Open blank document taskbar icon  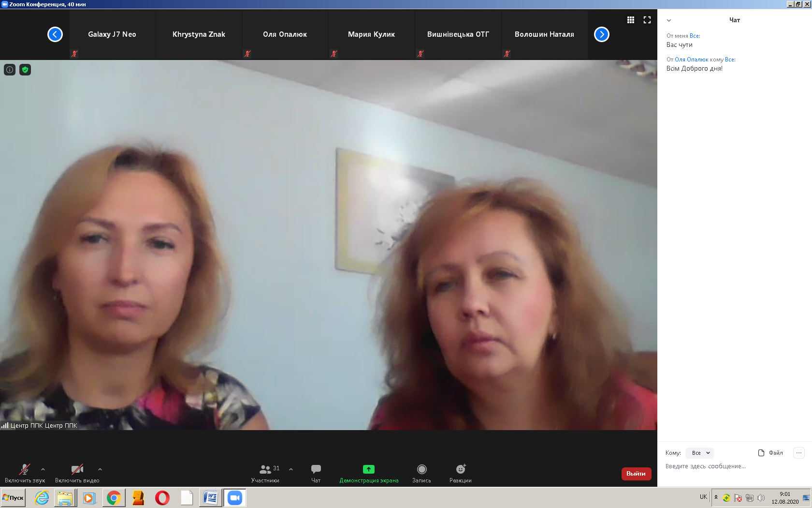point(187,498)
